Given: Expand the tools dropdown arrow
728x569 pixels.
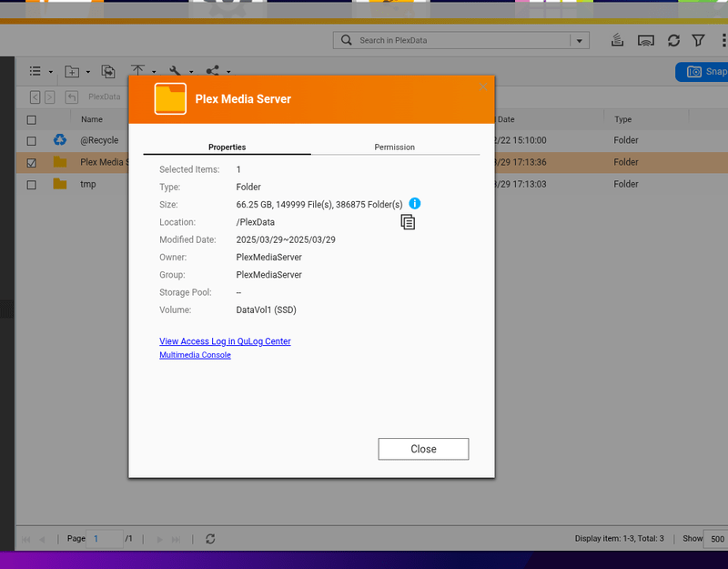Looking at the screenshot, I should click(191, 72).
